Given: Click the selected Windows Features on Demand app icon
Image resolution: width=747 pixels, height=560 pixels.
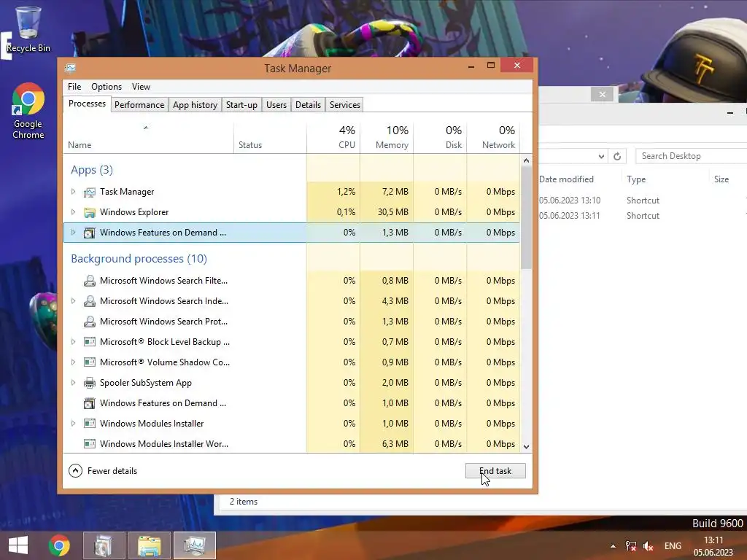Looking at the screenshot, I should [89, 233].
